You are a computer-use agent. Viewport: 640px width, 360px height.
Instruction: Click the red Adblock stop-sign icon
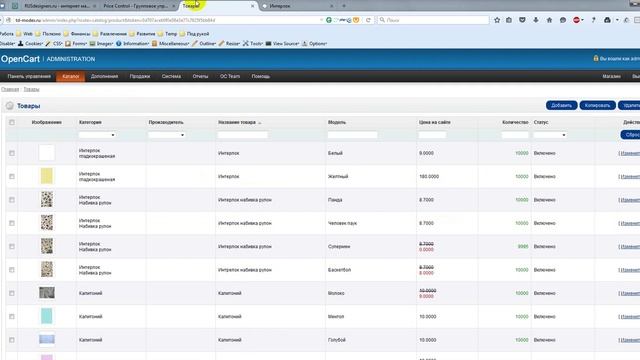[x=576, y=20]
